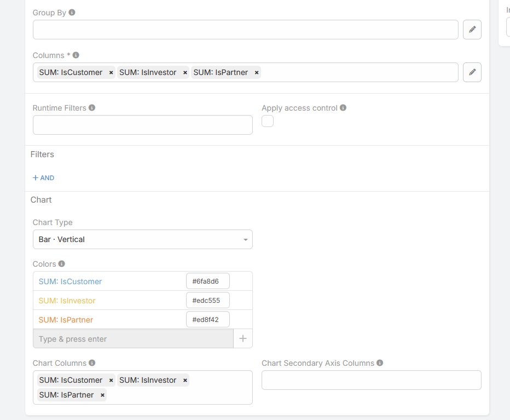Click the info icon next to Group By
Image resolution: width=510 pixels, height=420 pixels.
tap(72, 12)
